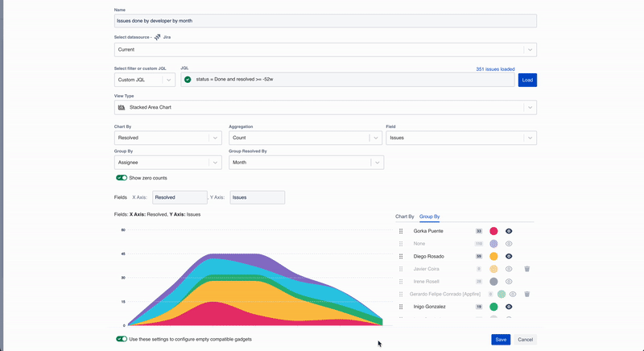Image resolution: width=644 pixels, height=351 pixels.
Task: Switch to the Chart By tab
Action: (404, 217)
